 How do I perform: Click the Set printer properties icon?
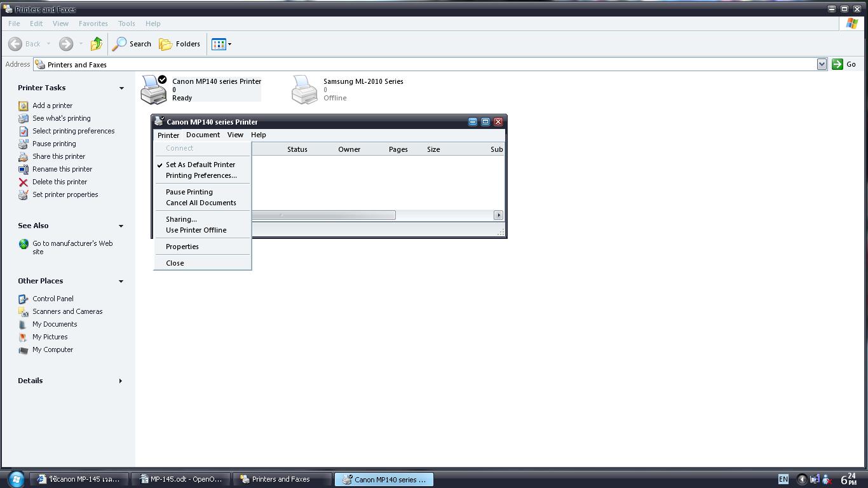point(24,194)
